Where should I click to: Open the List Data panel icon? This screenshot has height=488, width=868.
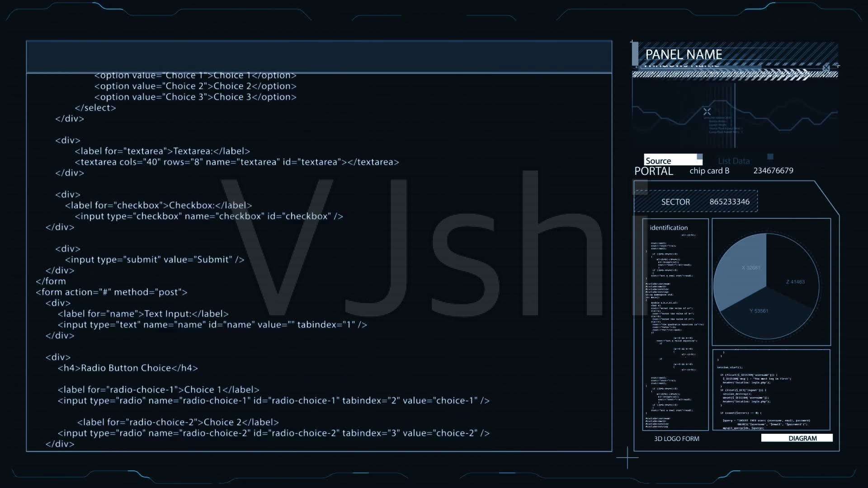769,156
